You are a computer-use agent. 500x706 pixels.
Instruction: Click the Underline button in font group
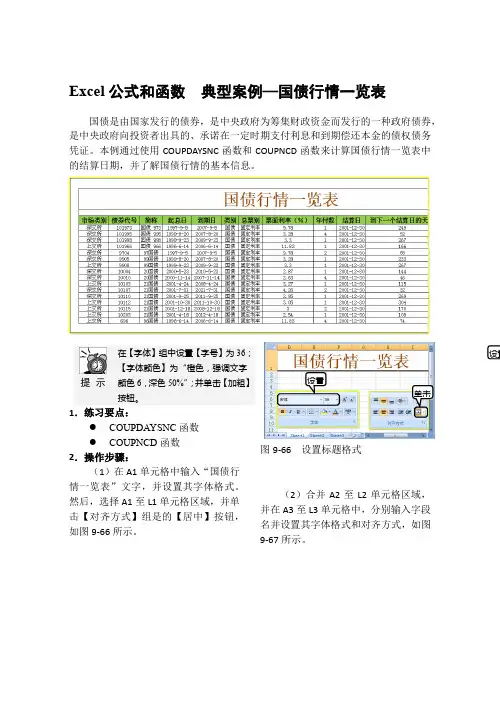point(298,412)
